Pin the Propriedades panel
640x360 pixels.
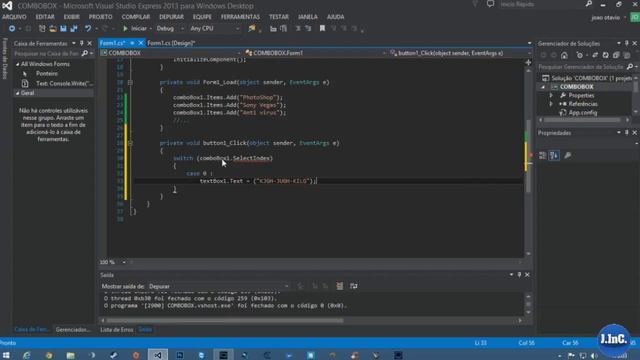[x=627, y=133]
